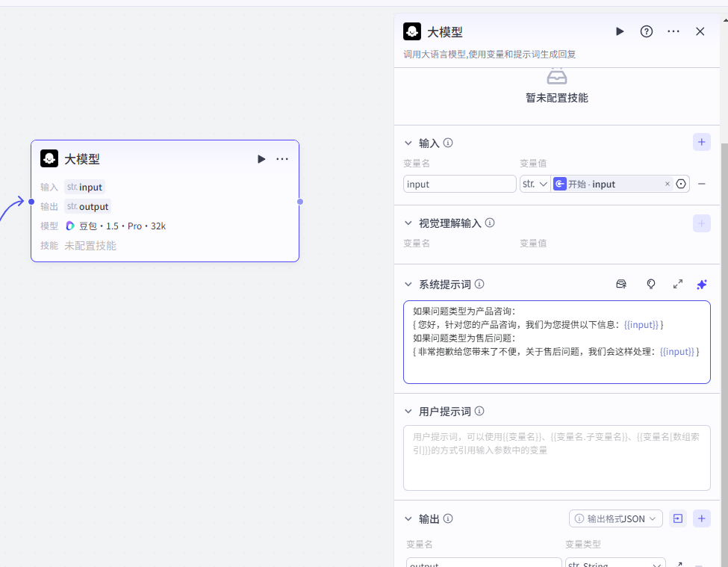728x567 pixels.
Task: Click the lightbulb icon in 系统提示词 section
Action: [x=651, y=284]
